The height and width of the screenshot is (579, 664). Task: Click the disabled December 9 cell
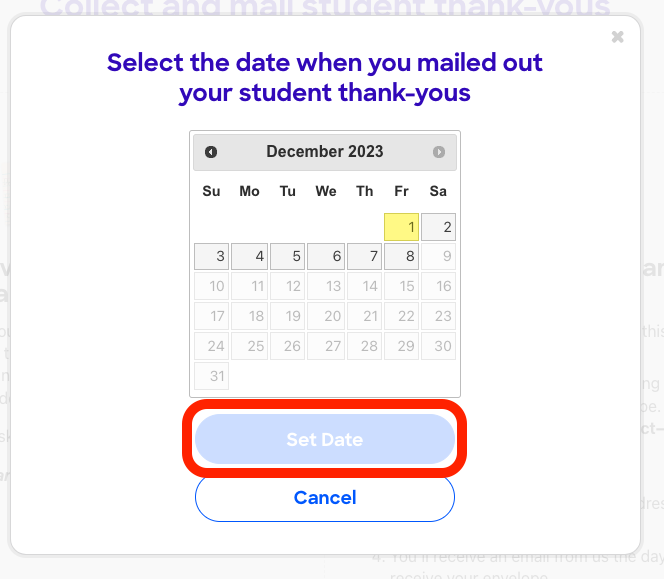[439, 257]
